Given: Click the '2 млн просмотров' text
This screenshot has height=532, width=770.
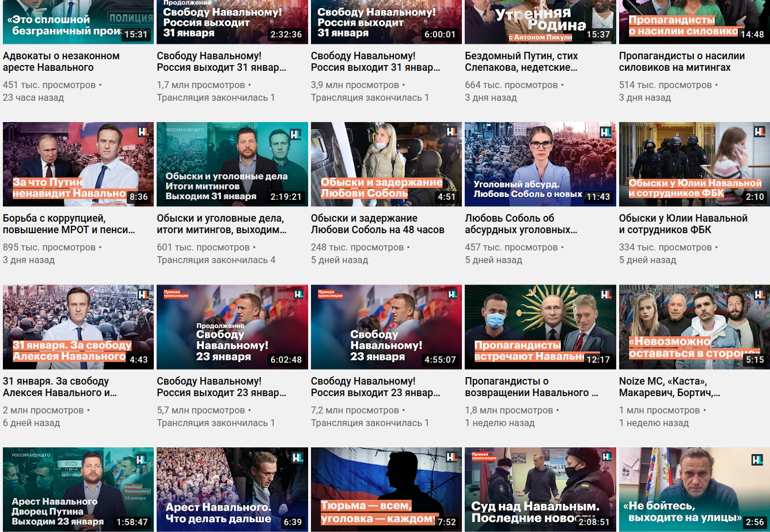Looking at the screenshot, I should [x=43, y=411].
